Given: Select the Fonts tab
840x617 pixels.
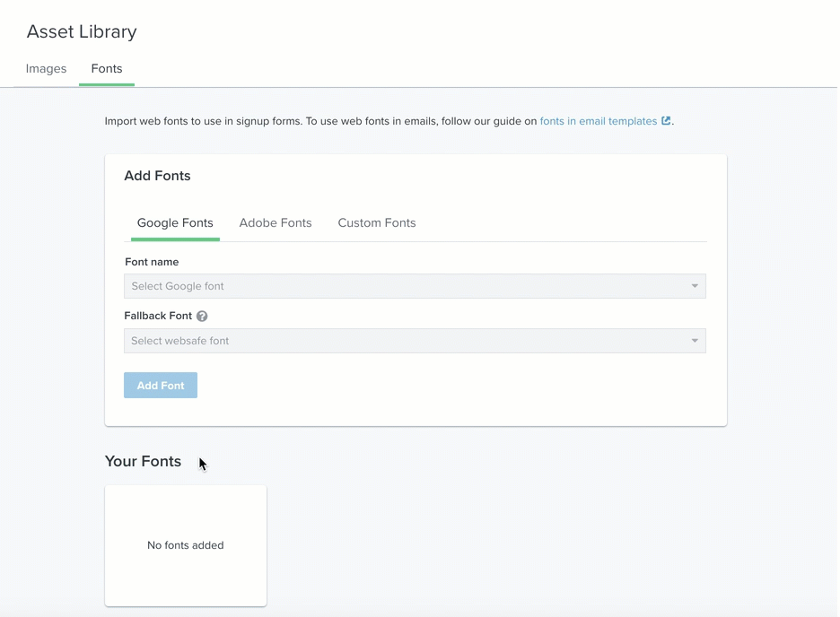Looking at the screenshot, I should pyautogui.click(x=107, y=69).
